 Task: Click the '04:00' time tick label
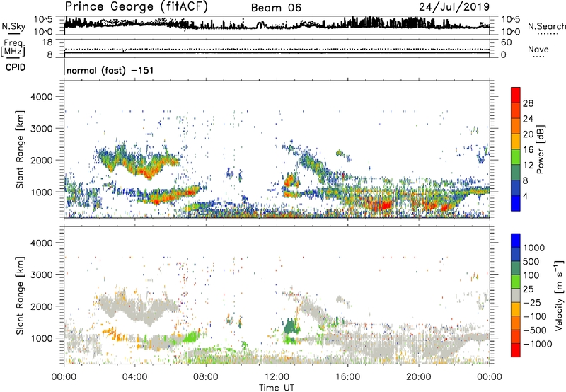pos(134,377)
